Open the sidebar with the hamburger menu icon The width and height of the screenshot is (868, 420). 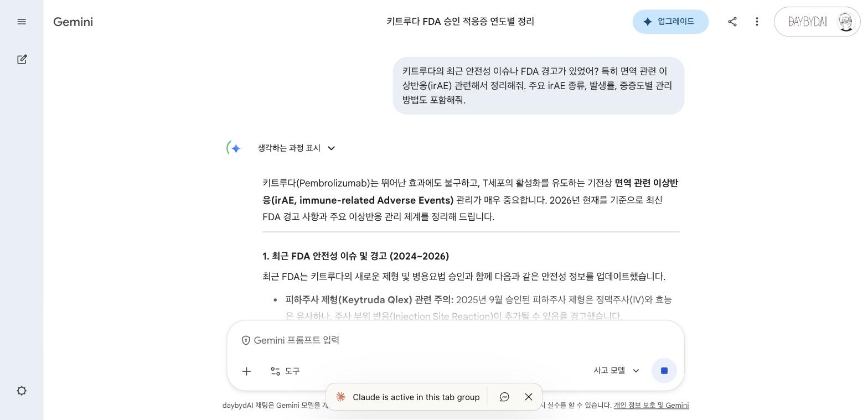point(22,22)
